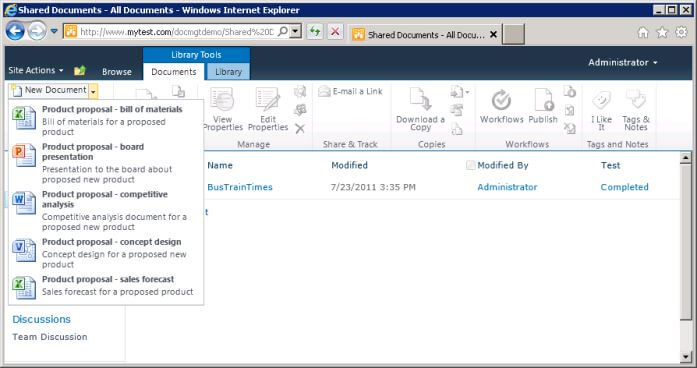Click the Administrator link in Modified By
Viewport: 697px width, 368px height.
tap(507, 187)
